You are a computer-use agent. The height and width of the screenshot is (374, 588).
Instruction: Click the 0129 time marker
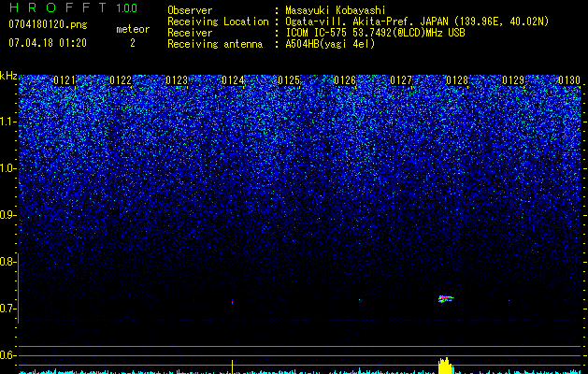coord(513,80)
